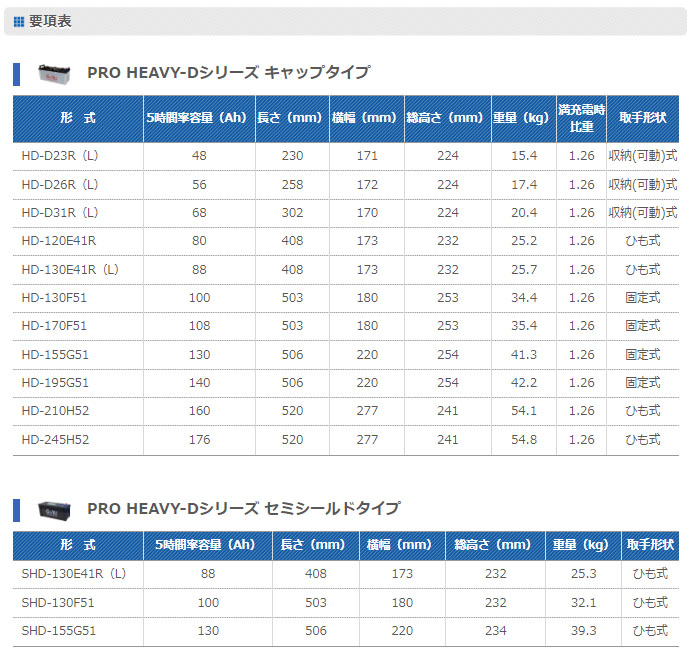The height and width of the screenshot is (665, 694).
Task: Select the HD-195G51 model cell
Action: click(78, 383)
